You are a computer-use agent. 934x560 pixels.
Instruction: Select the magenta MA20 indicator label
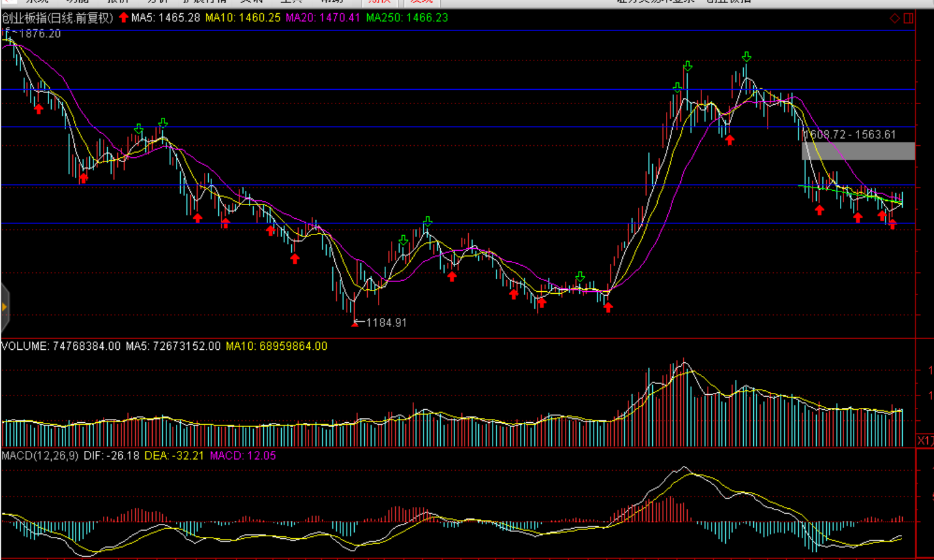pyautogui.click(x=322, y=18)
